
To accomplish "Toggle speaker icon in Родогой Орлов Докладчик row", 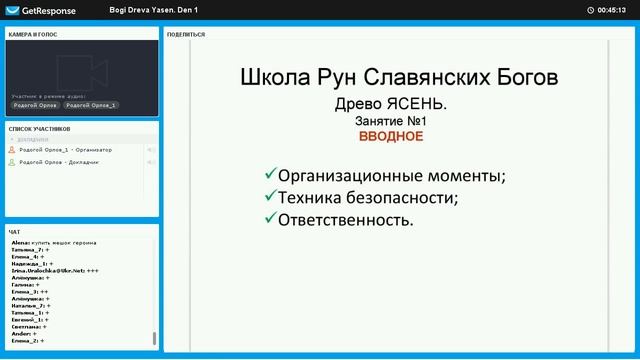I will coord(150,162).
